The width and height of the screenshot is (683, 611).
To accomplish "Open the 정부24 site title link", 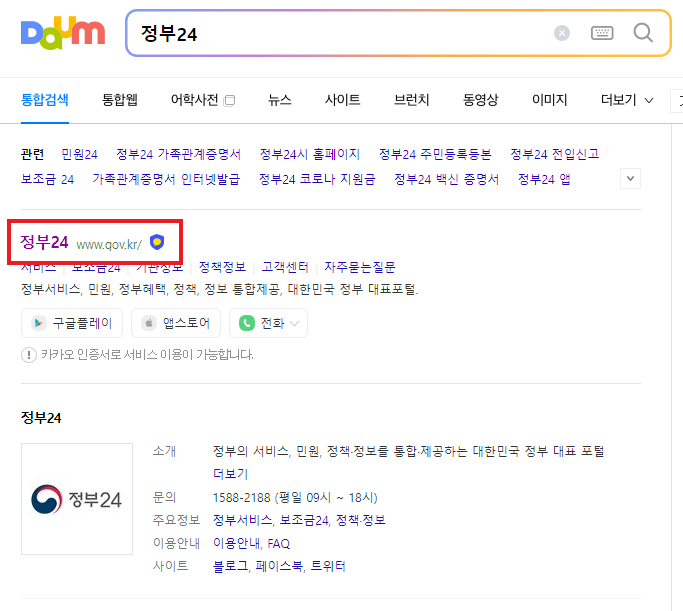I will [44, 242].
